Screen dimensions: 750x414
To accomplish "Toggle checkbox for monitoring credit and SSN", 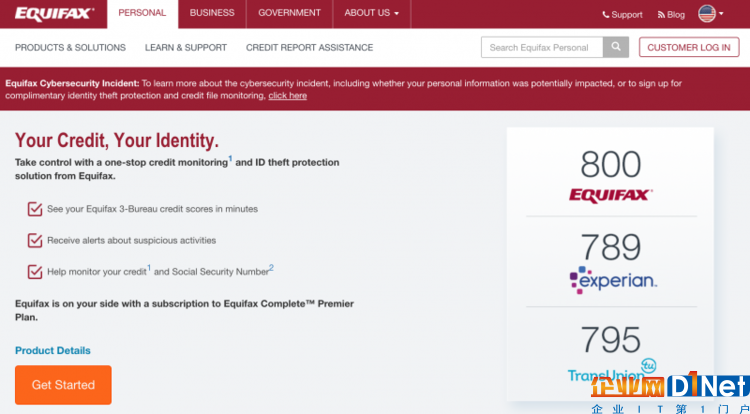I will (35, 272).
